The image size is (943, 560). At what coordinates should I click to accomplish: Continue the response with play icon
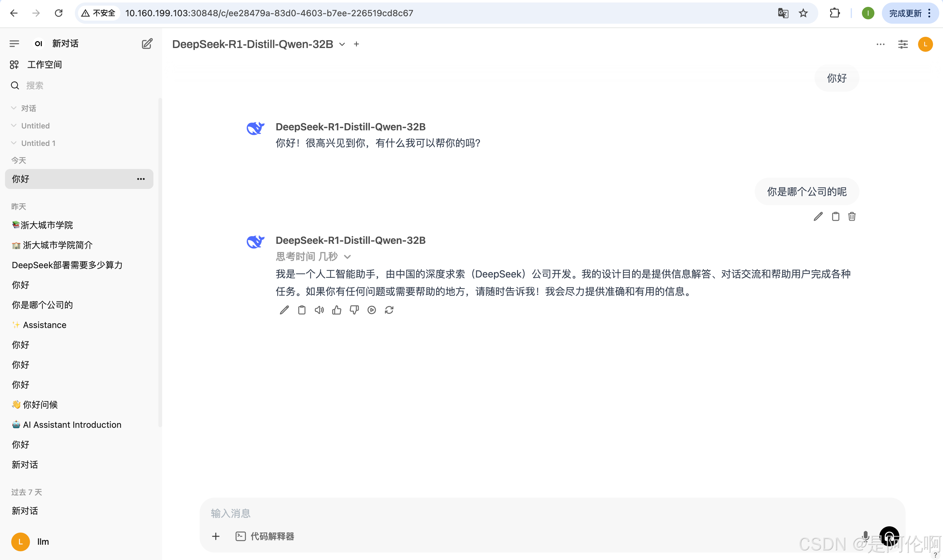click(372, 310)
